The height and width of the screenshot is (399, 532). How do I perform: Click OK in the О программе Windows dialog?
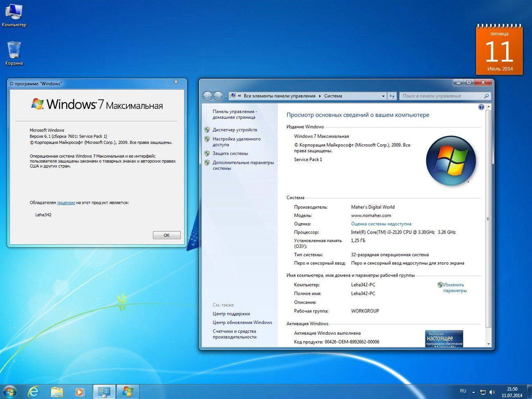[x=167, y=235]
